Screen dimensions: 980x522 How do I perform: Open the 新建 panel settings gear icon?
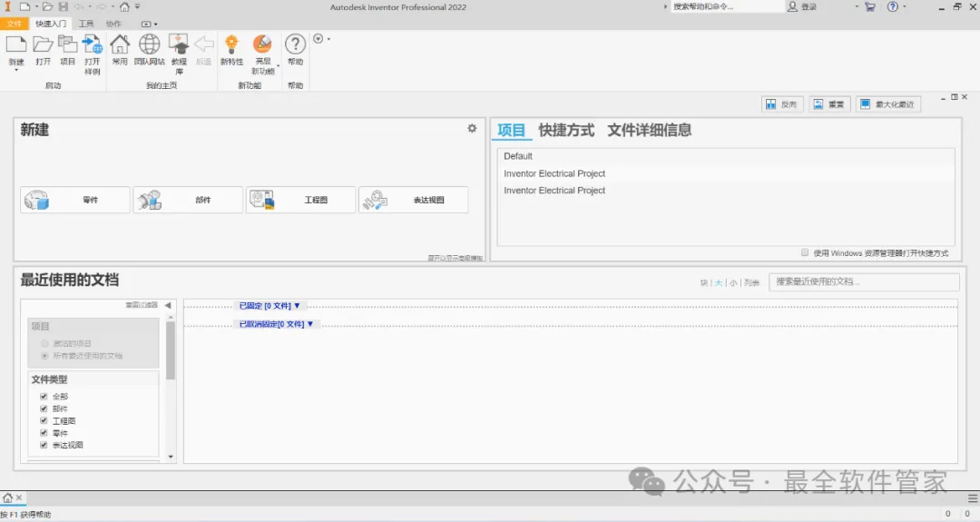coord(472,128)
